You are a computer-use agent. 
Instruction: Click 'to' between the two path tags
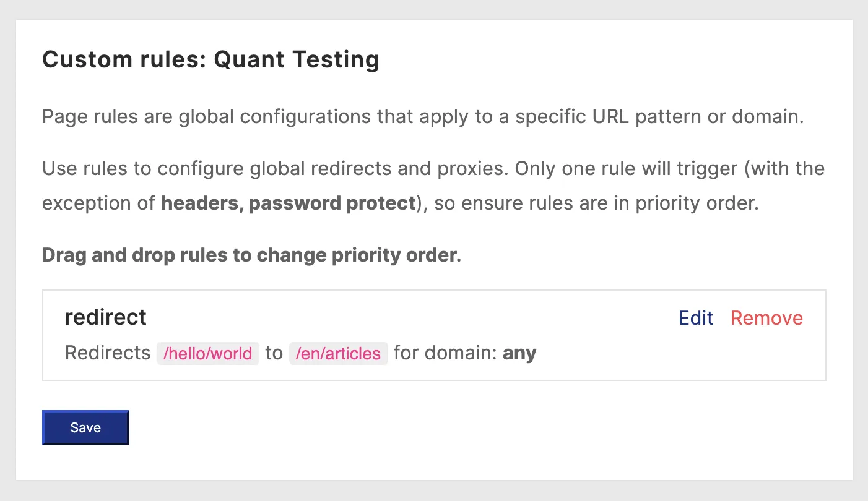(274, 353)
